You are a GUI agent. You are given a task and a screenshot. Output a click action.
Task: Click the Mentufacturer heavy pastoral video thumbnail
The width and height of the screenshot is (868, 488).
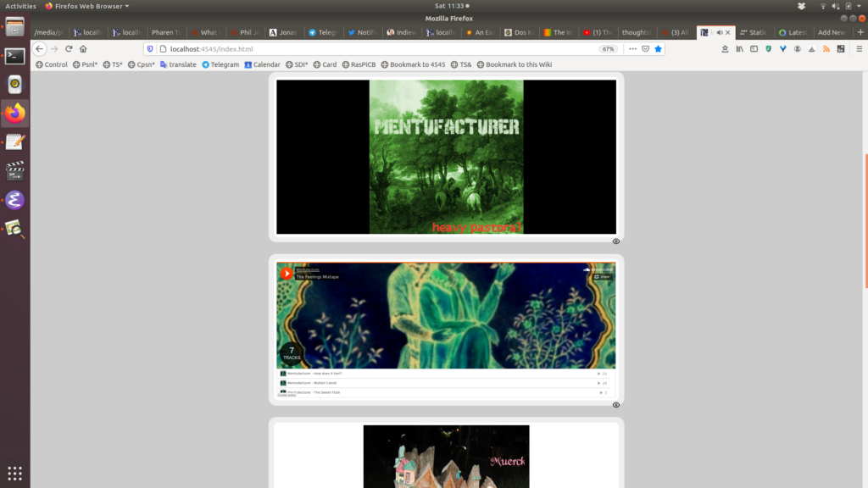coord(446,157)
